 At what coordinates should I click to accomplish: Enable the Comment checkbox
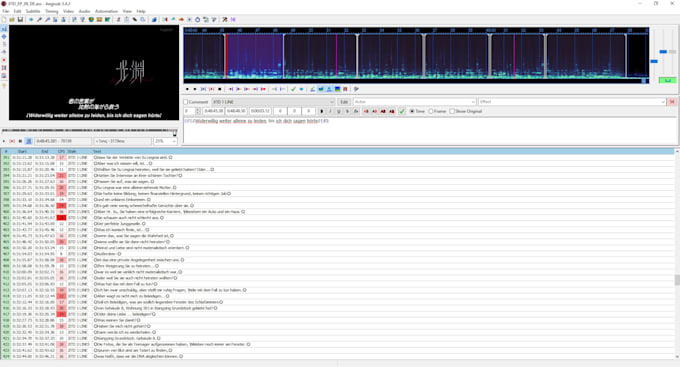[x=186, y=102]
